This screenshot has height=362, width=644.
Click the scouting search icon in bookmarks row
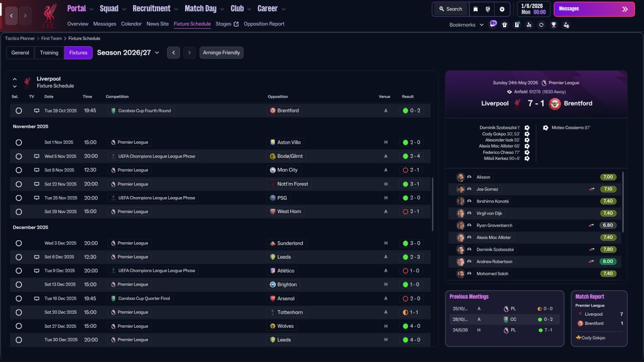point(529,25)
